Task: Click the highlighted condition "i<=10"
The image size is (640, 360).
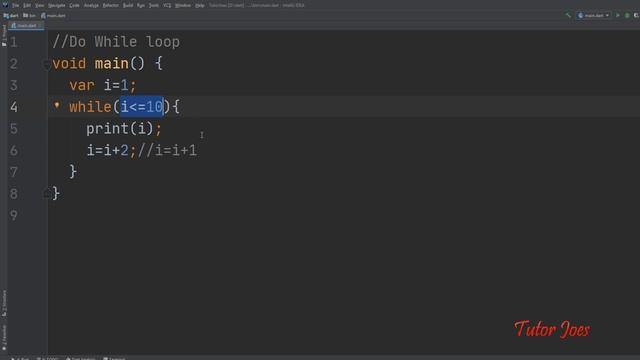Action: [x=142, y=107]
